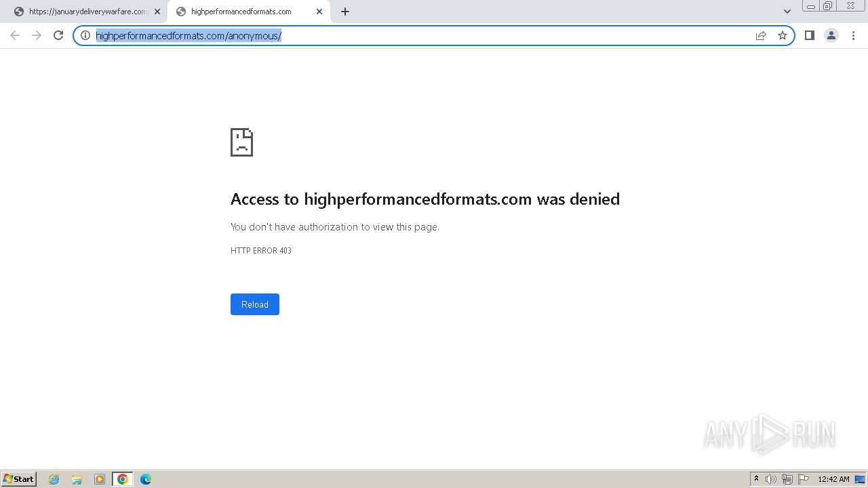868x488 pixels.
Task: Click the 12:42 AM taskbar clock
Action: tap(833, 479)
